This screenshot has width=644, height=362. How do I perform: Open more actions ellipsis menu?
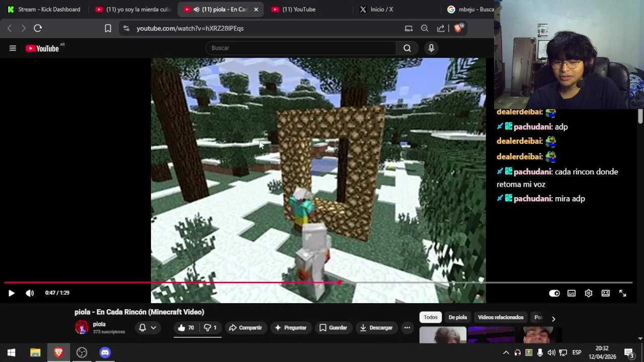(407, 327)
